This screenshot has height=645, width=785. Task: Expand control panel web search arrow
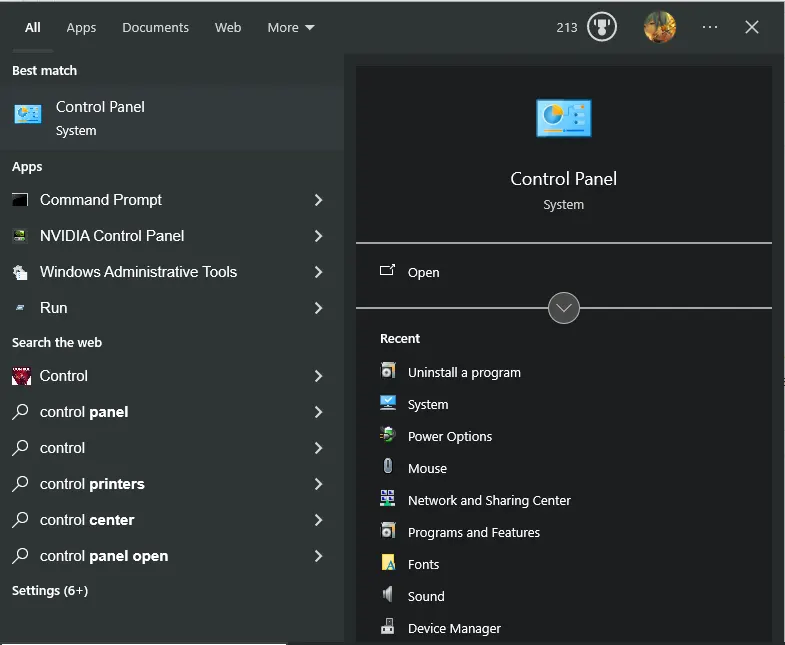318,412
